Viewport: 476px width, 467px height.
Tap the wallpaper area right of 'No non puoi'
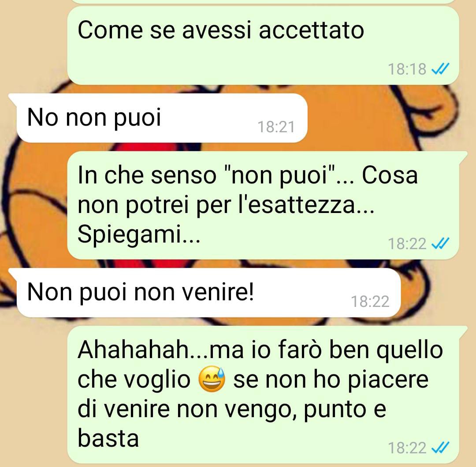tap(389, 118)
